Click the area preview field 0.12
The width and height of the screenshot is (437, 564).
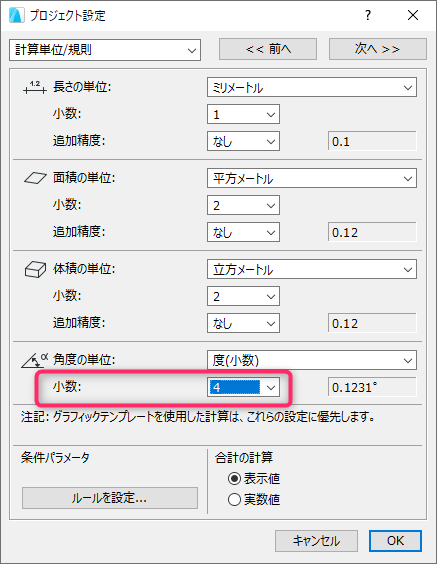tap(372, 232)
